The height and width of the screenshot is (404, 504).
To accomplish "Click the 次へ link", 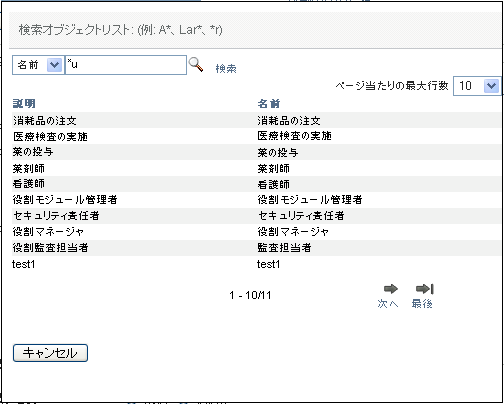I will [x=388, y=304].
